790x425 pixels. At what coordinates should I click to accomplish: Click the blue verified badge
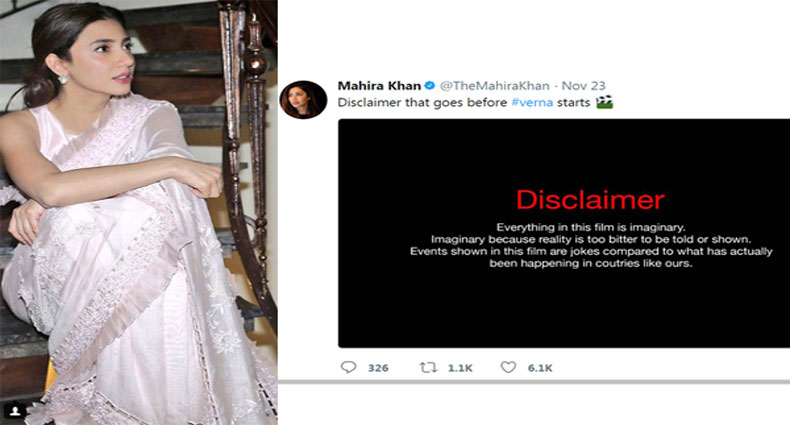point(430,87)
